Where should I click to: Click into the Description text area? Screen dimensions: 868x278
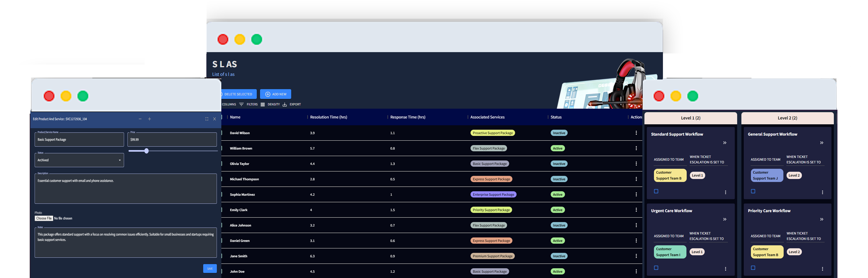pyautogui.click(x=126, y=189)
